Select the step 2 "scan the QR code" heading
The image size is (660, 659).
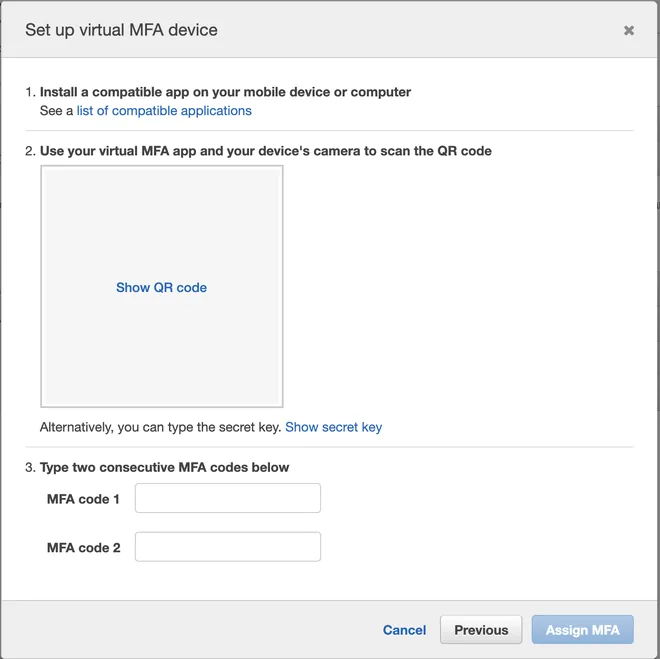click(x=266, y=151)
